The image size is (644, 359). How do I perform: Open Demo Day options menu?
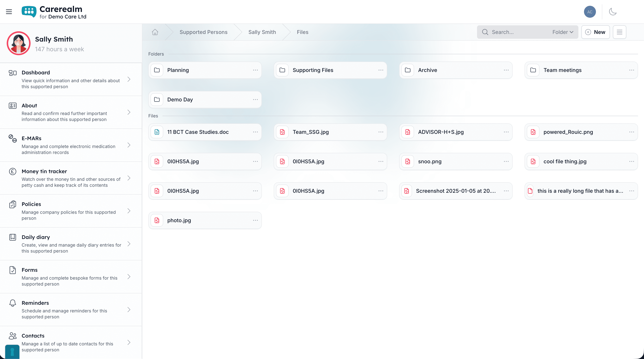click(255, 100)
